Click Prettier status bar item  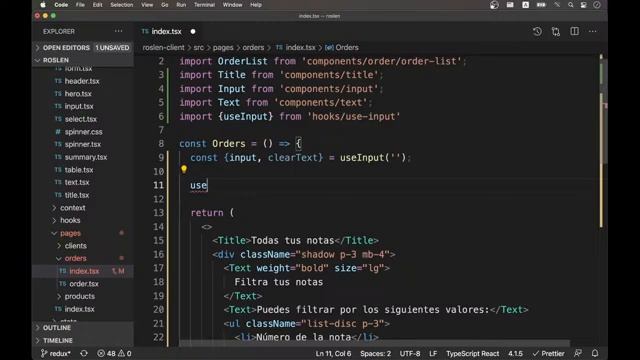coord(549,353)
